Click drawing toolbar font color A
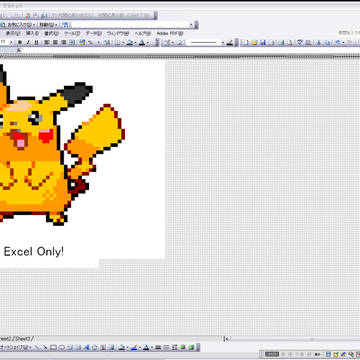 click(x=146, y=347)
